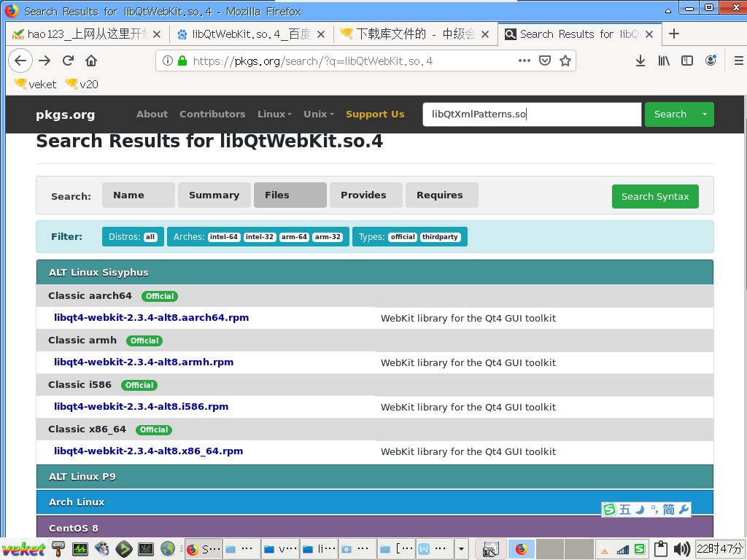The image size is (747, 560).
Task: Collapse the ALT Linux Sisyphus section
Action: point(375,273)
